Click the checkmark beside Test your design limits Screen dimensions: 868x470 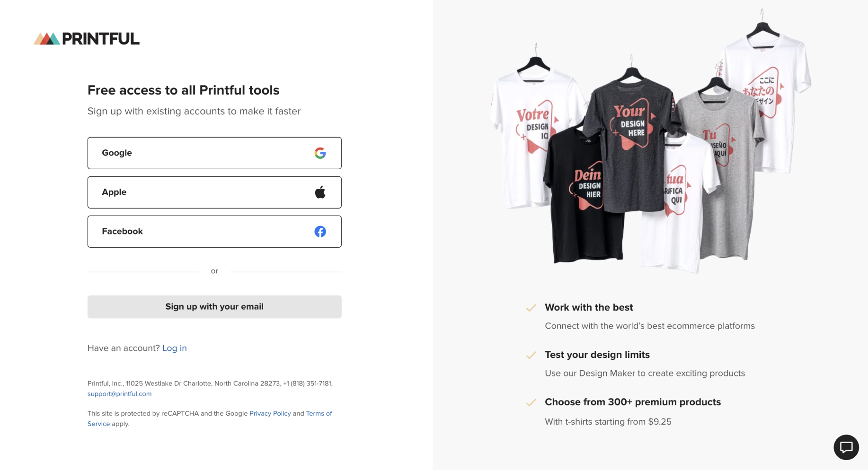coord(531,355)
